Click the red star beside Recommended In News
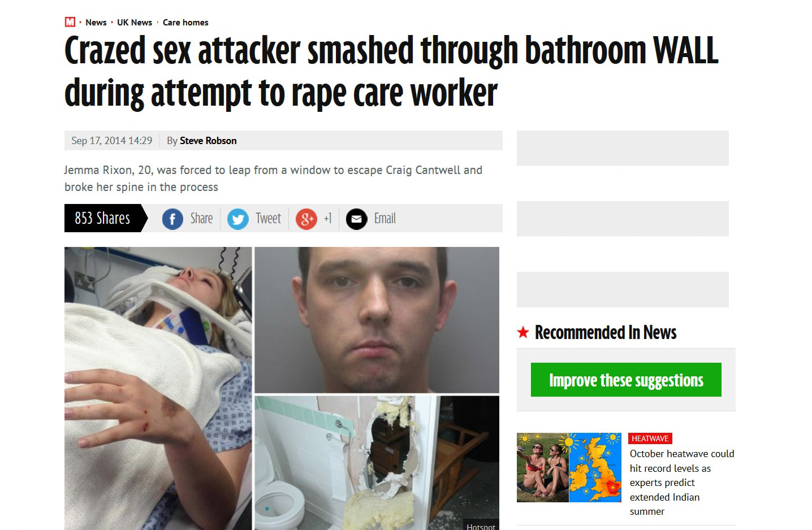The image size is (812, 530). click(x=523, y=332)
